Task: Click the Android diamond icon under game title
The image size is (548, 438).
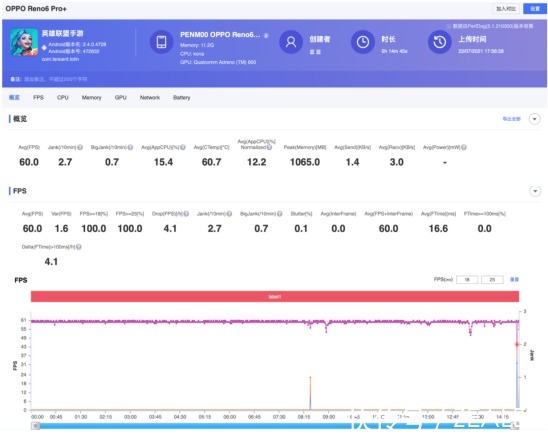Action: click(44, 48)
